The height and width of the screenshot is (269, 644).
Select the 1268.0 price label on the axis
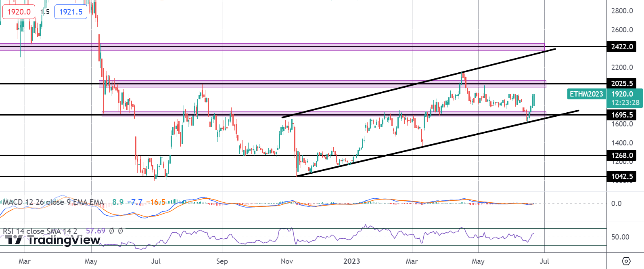click(x=622, y=156)
